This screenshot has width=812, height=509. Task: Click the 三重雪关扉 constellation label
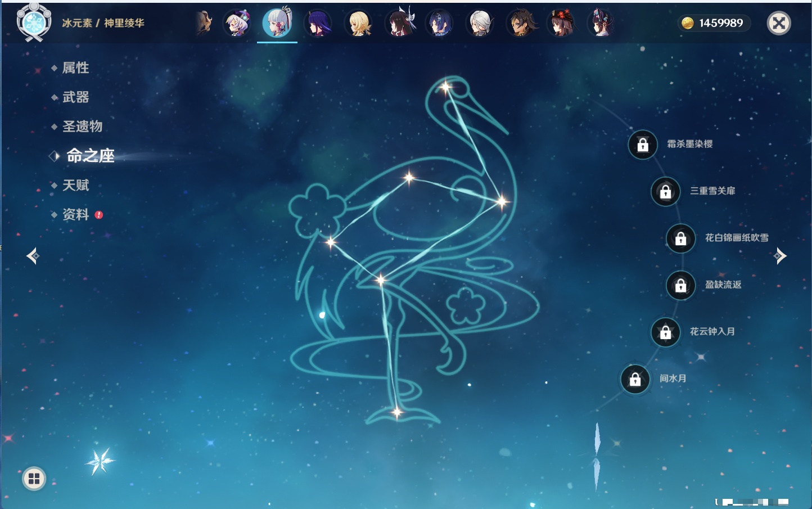(x=712, y=191)
